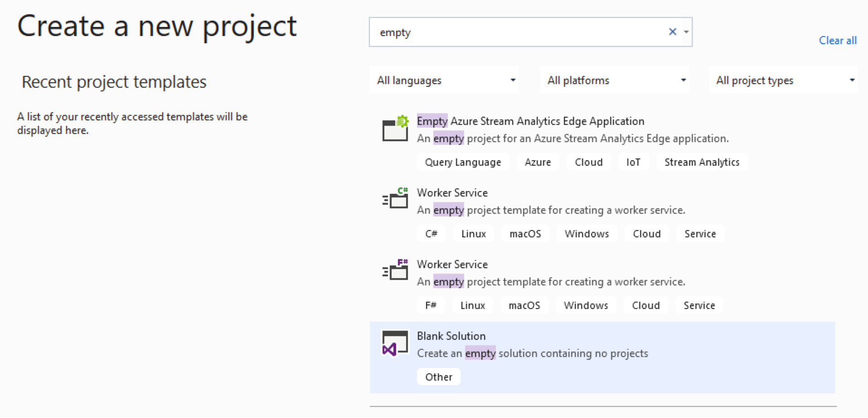The width and height of the screenshot is (868, 418).
Task: Click the C# language tag
Action: click(431, 234)
